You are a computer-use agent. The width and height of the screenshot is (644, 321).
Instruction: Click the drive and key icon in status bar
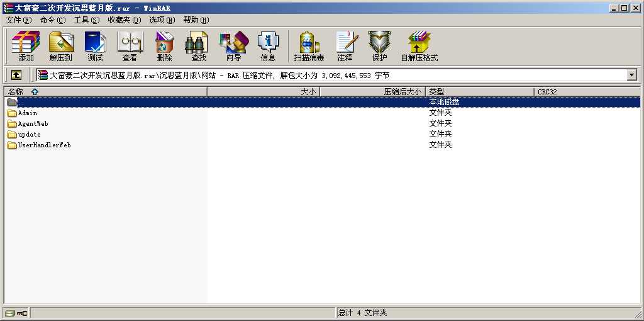(16, 313)
